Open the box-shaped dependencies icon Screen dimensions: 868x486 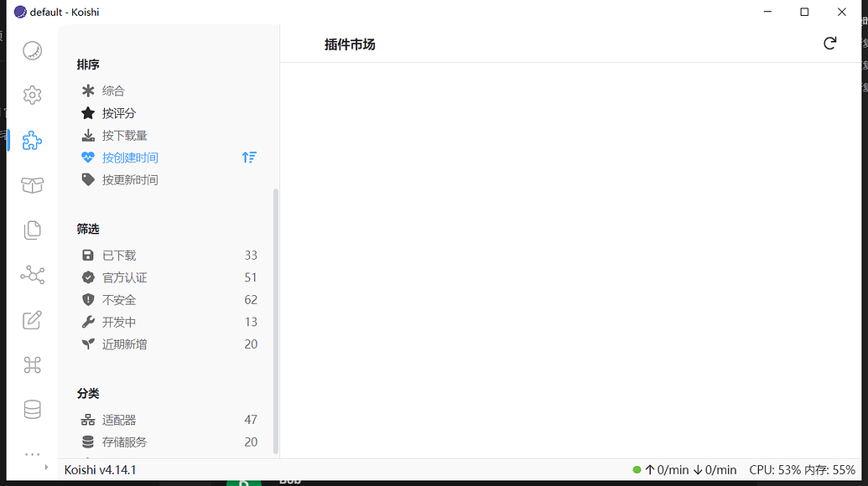point(32,185)
